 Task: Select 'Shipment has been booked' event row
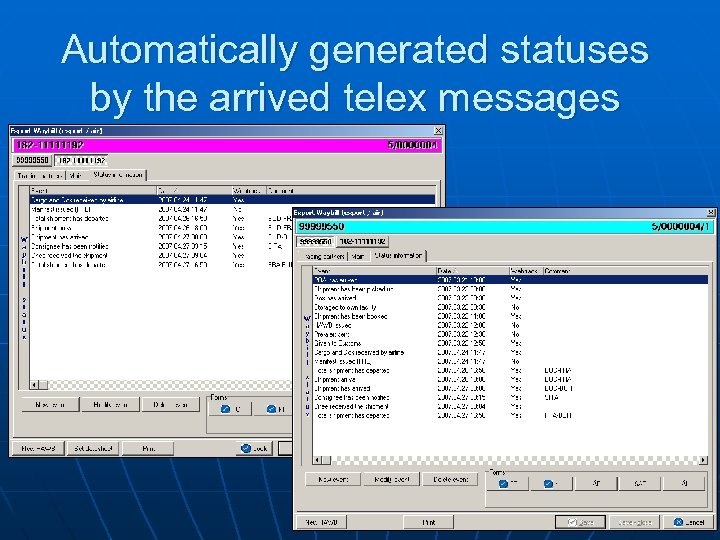(x=510, y=316)
